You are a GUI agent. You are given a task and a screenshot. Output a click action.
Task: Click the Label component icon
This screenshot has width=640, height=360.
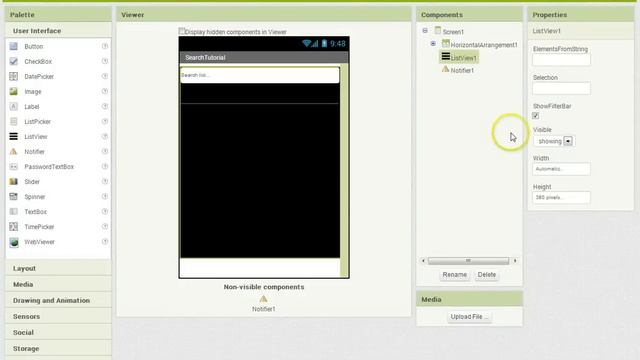coord(13,107)
